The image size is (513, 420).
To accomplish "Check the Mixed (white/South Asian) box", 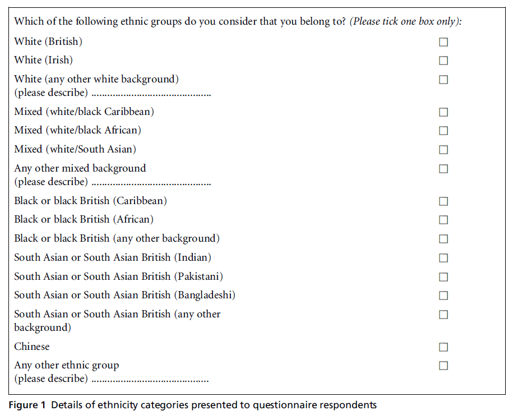I will (443, 150).
